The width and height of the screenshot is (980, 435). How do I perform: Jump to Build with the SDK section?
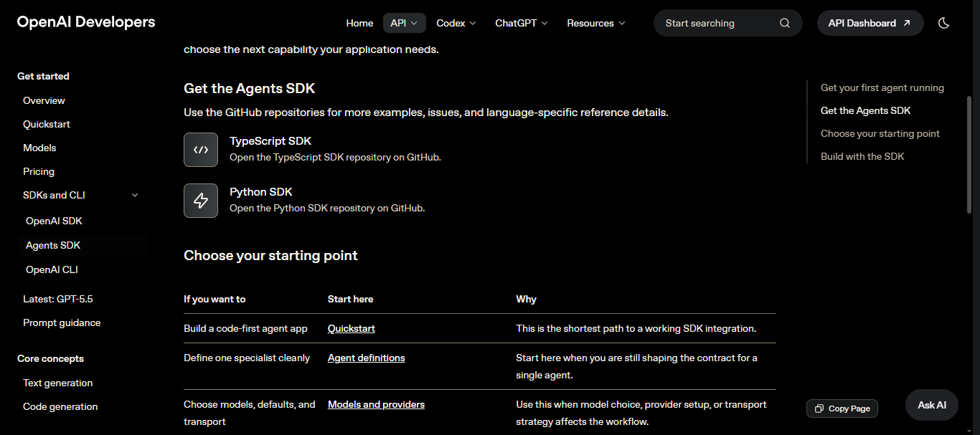pyautogui.click(x=862, y=156)
